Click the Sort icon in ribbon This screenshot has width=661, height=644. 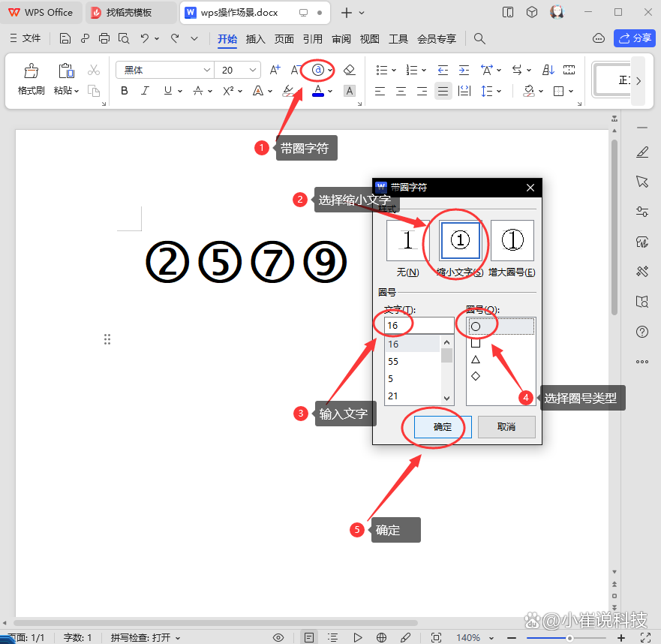coord(548,70)
